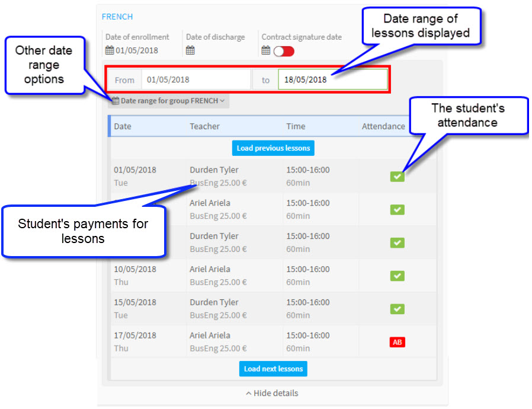The image size is (532, 409).
Task: Click green attendance checkmark for 10/05/2018 lesson
Action: tap(397, 276)
